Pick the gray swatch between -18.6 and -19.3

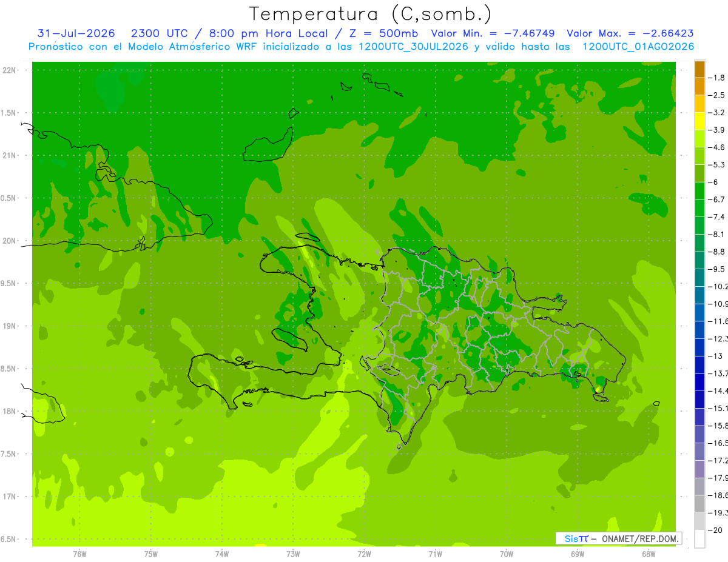tap(699, 504)
